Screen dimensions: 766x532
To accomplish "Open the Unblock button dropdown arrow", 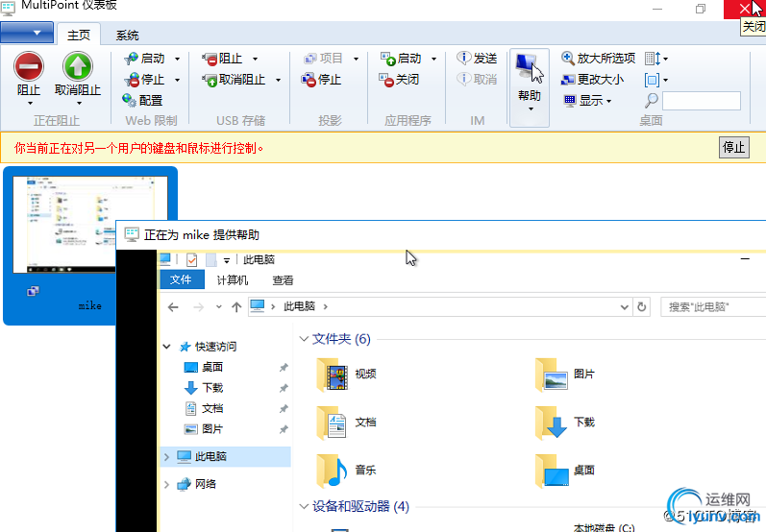I will [x=79, y=104].
